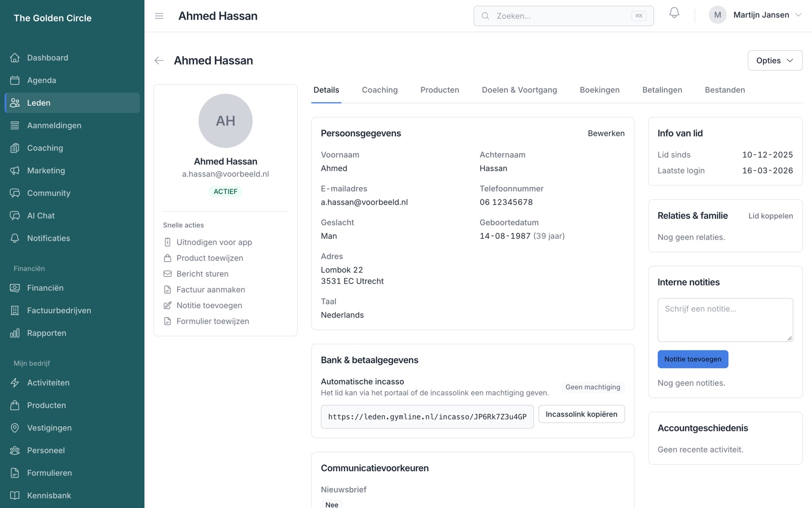Image resolution: width=812 pixels, height=508 pixels.
Task: Click the Aanmeldingen list icon
Action: coord(15,125)
